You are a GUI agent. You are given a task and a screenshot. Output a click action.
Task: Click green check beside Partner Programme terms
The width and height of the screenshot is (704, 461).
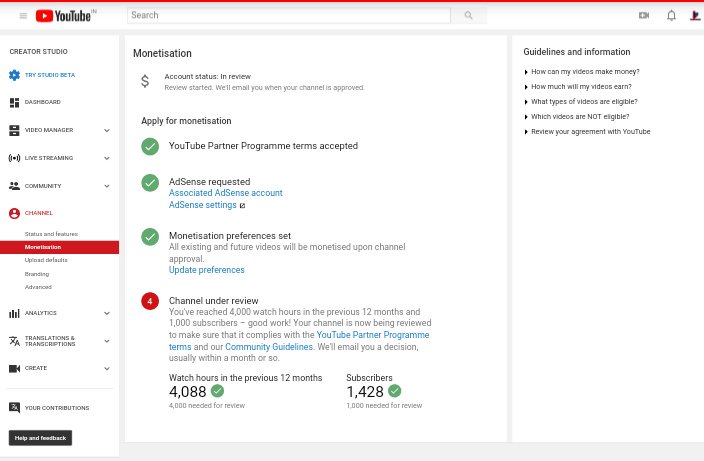pyautogui.click(x=150, y=146)
